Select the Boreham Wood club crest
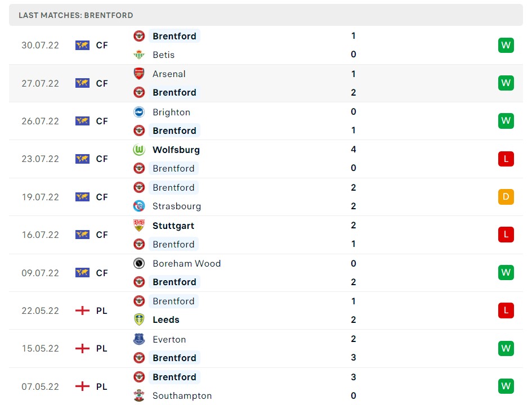The height and width of the screenshot is (405, 532). pos(139,263)
